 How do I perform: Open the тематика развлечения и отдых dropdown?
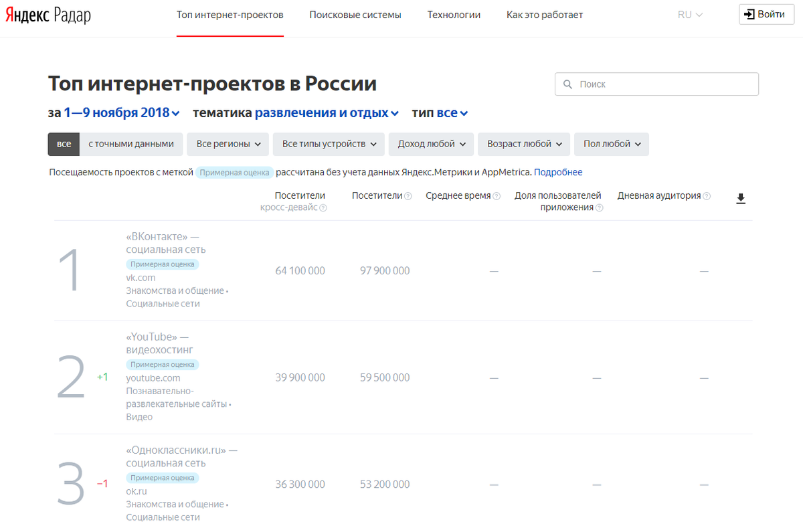coord(327,113)
